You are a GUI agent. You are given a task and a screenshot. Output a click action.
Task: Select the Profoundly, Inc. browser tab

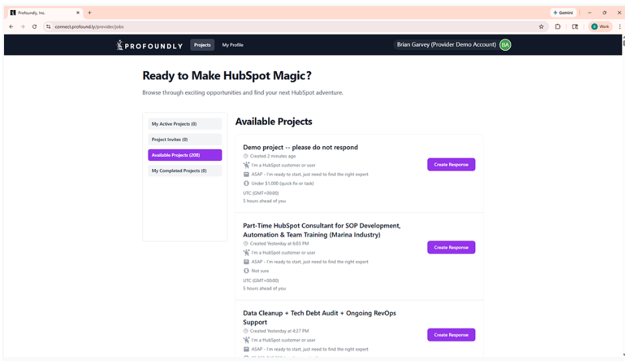45,13
